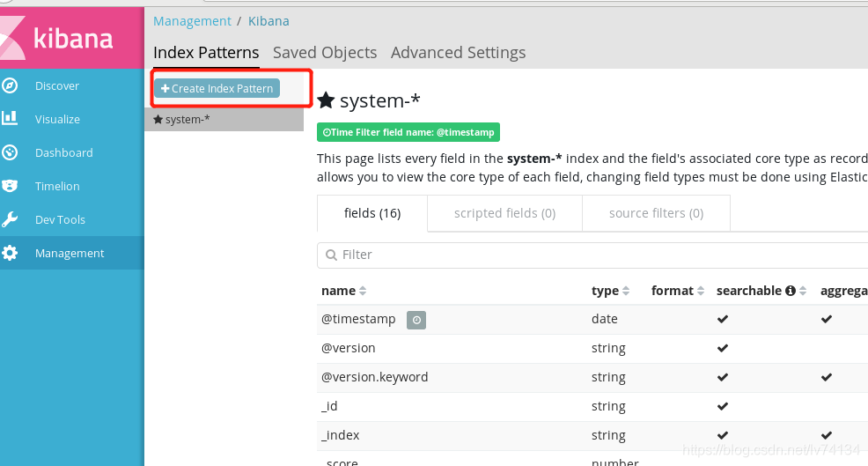Open the Advanced Settings tab
Image resolution: width=868 pixels, height=466 pixels.
[459, 53]
